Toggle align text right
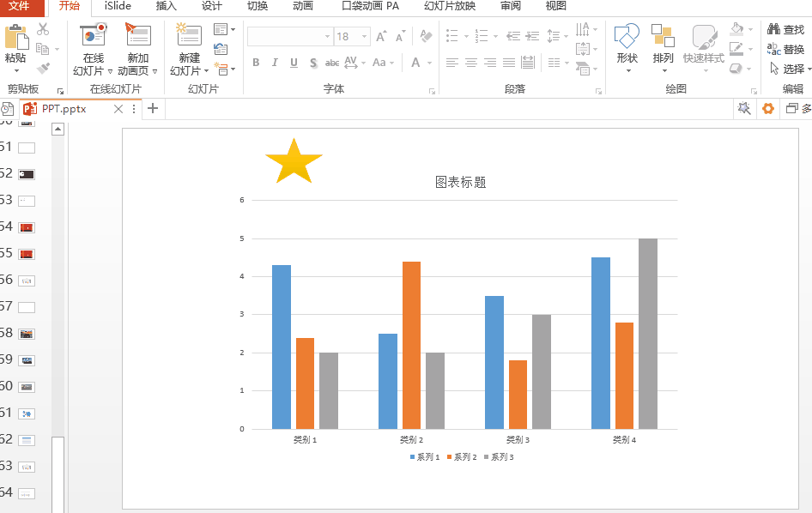 [490, 63]
